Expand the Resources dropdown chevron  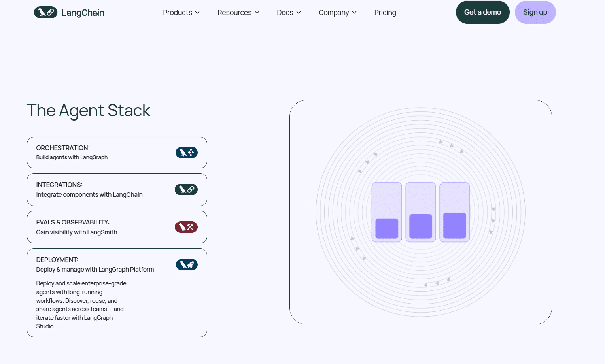point(257,13)
